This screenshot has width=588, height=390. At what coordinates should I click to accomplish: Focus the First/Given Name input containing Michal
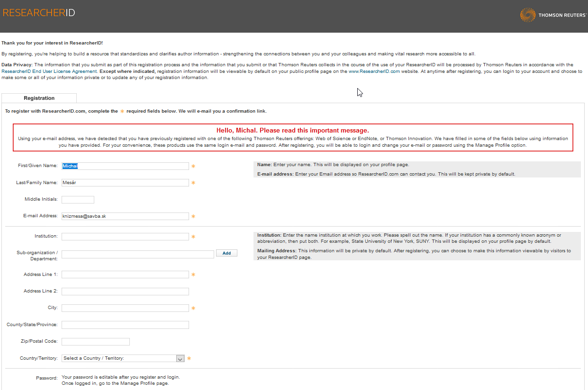(125, 166)
